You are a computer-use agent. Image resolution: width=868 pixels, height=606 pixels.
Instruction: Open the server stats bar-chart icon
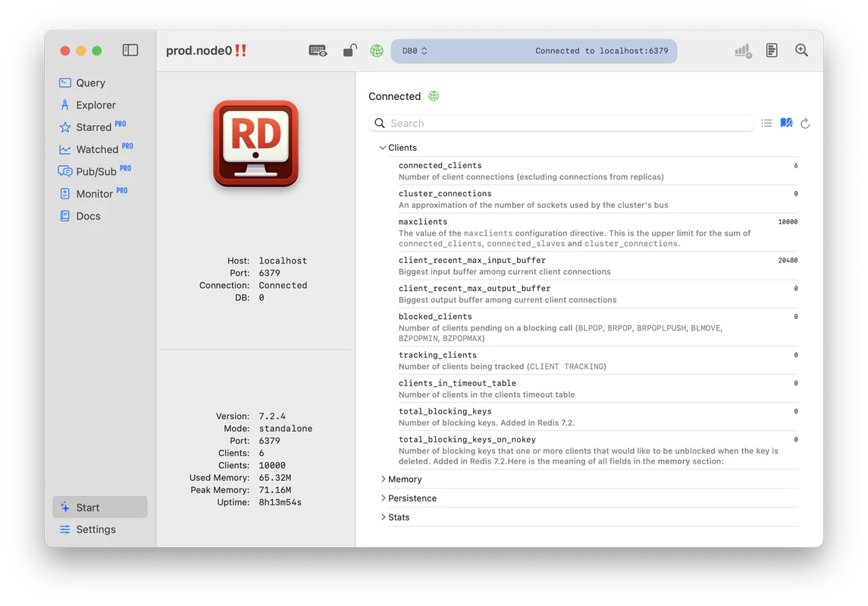[741, 50]
